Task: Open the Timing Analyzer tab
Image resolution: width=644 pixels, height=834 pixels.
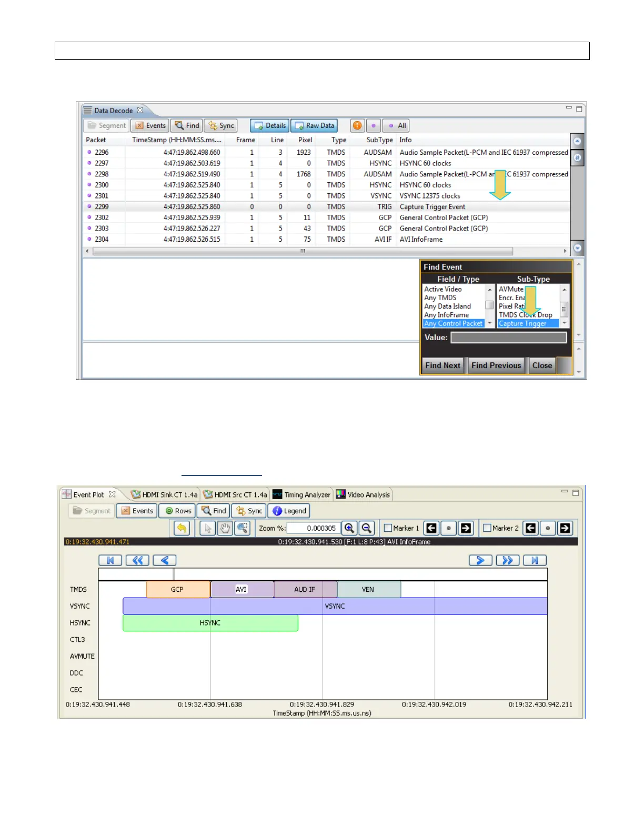Action: coord(301,495)
